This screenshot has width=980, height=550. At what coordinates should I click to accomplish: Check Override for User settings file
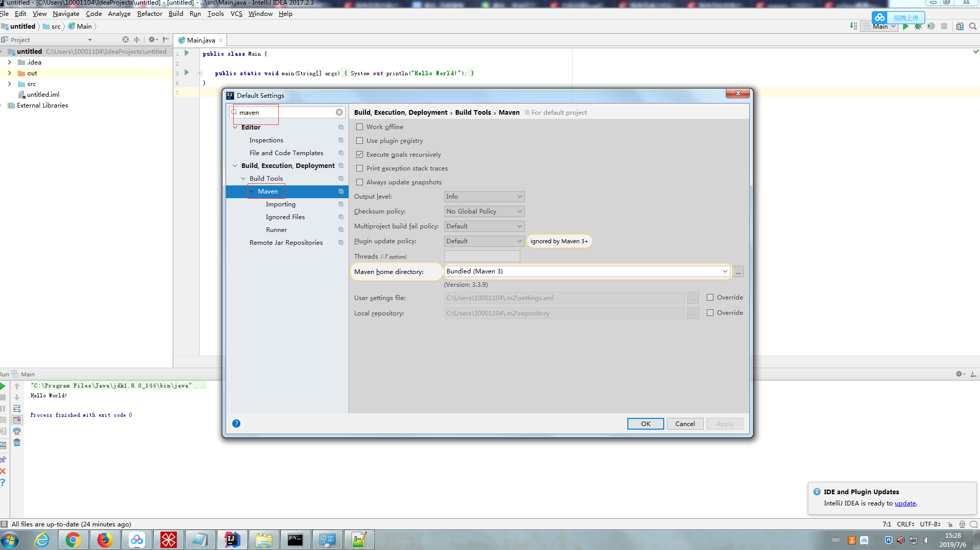click(710, 298)
